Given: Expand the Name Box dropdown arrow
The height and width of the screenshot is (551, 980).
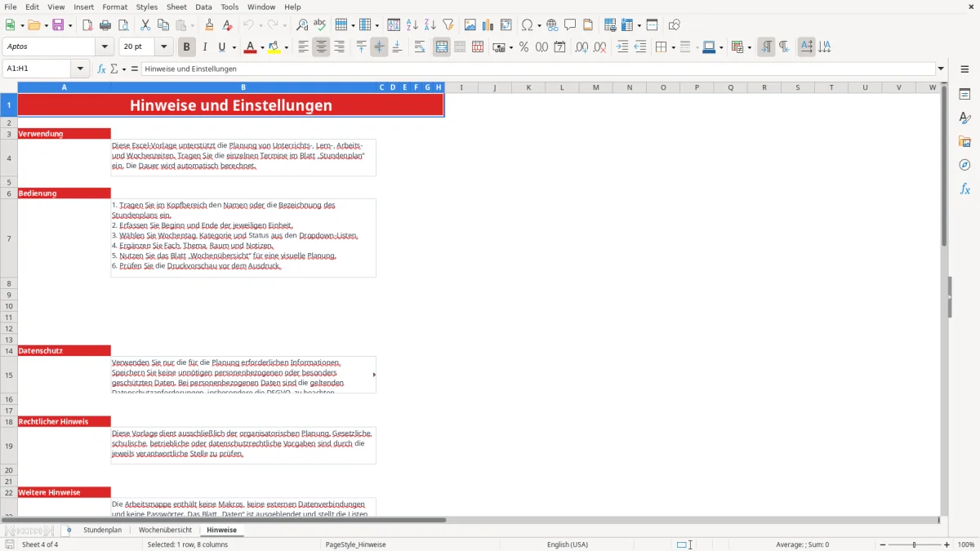Looking at the screenshot, I should tap(80, 69).
